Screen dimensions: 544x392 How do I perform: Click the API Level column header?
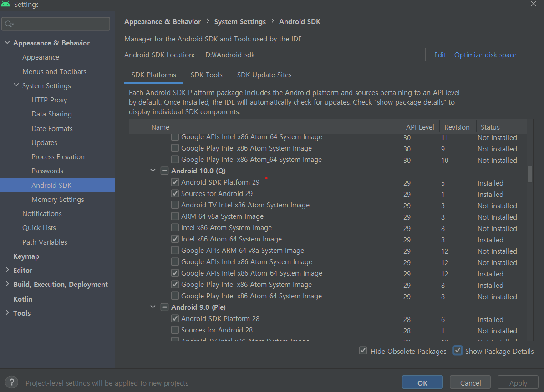420,127
